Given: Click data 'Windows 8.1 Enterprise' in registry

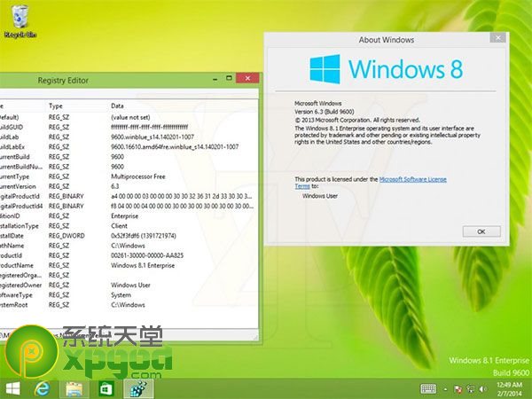Looking at the screenshot, I should 143,265.
